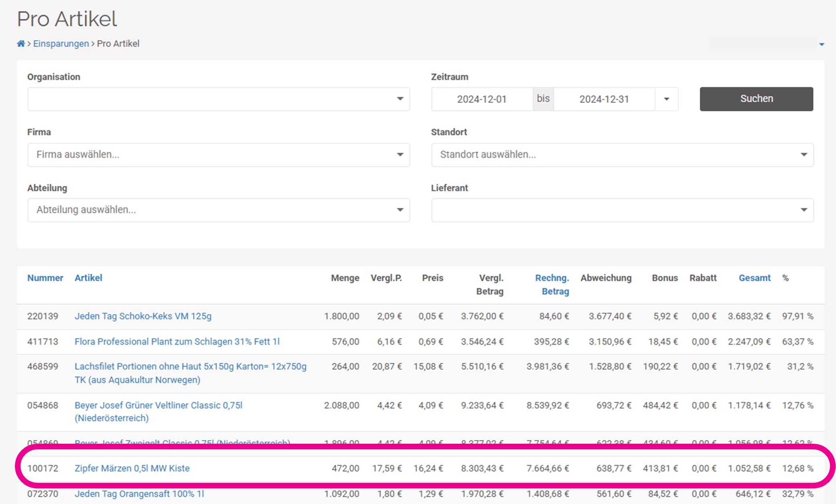Open the Standort auswählen dropdown
836x504 pixels.
[x=622, y=155]
